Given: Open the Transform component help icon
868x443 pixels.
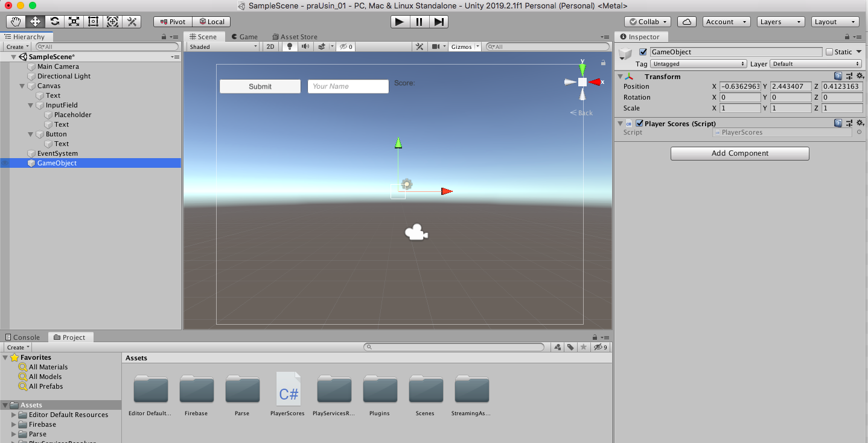Looking at the screenshot, I should pos(838,76).
